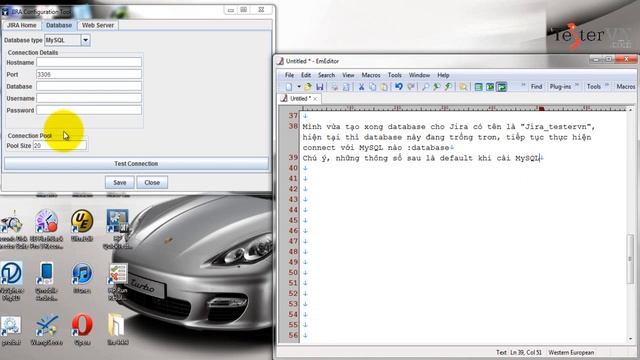640x360 pixels.
Task: Click the Open folder icon in EmEditor toolbar
Action: 308,87
